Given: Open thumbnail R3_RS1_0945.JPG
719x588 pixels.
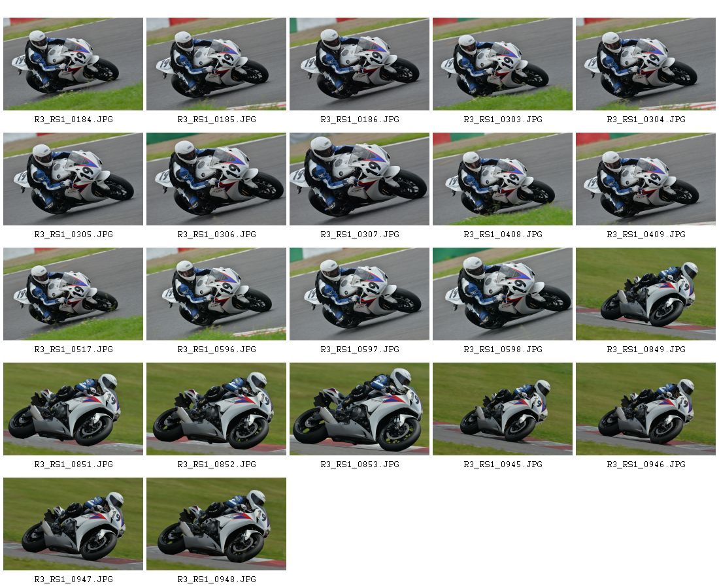Looking at the screenshot, I should point(503,409).
